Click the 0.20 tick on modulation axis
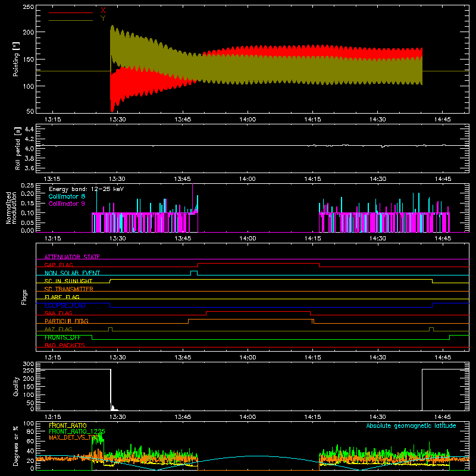The image size is (476, 476). click(x=27, y=193)
